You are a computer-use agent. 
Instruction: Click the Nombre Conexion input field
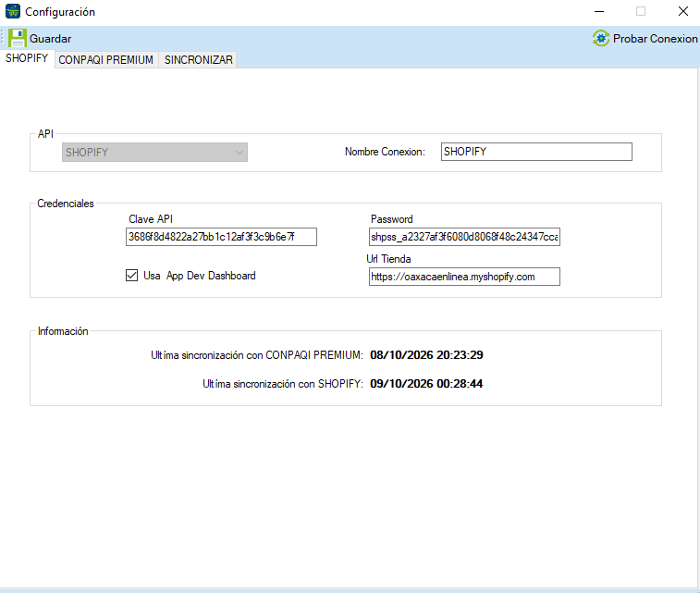coord(536,152)
